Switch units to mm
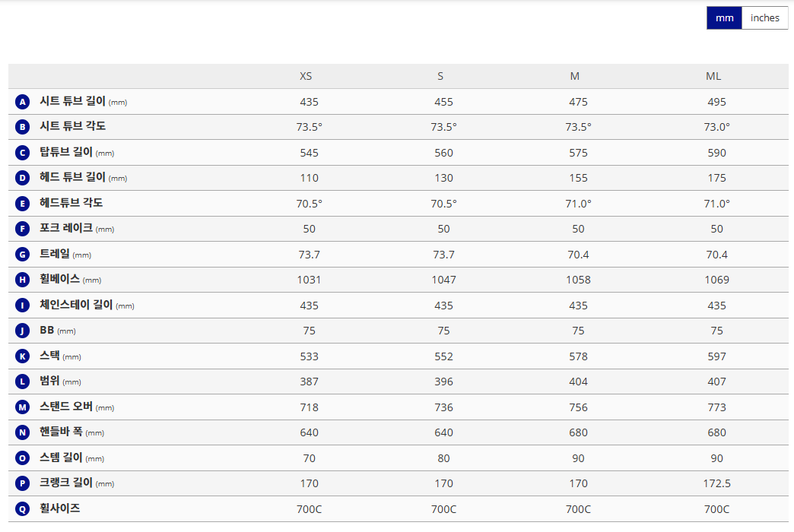Image resolution: width=794 pixels, height=532 pixels. click(x=724, y=18)
